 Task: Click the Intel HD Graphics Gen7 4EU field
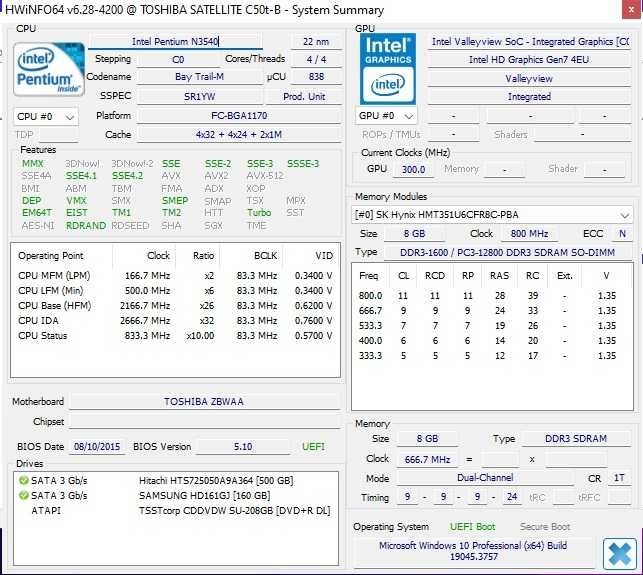pos(529,60)
